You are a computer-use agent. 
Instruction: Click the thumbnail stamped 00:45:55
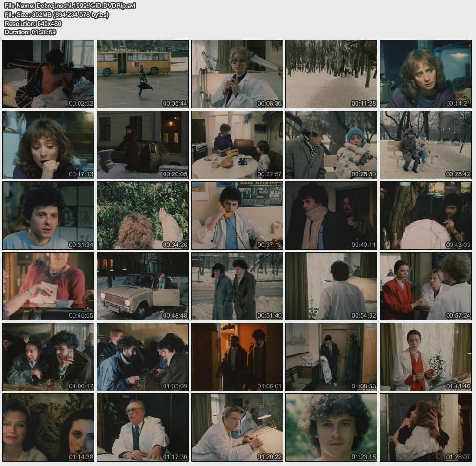click(48, 286)
